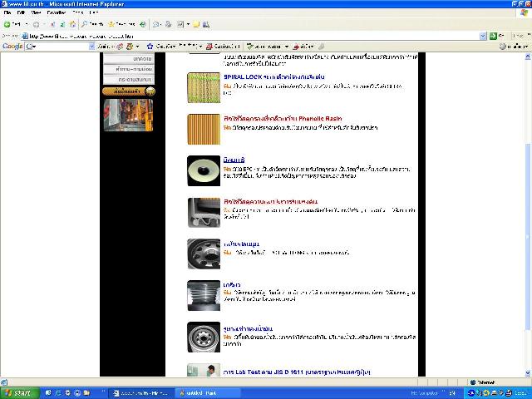
Task: Open the Favorites toolbar button
Action: (121, 24)
